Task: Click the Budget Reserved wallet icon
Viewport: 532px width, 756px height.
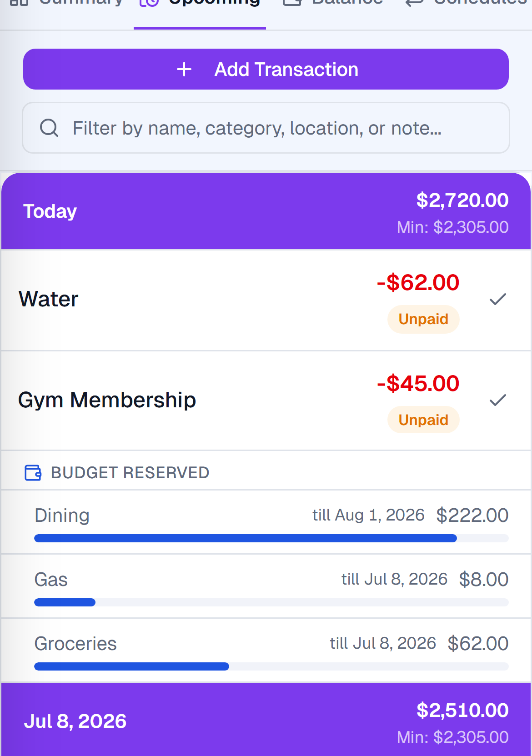Action: [33, 473]
